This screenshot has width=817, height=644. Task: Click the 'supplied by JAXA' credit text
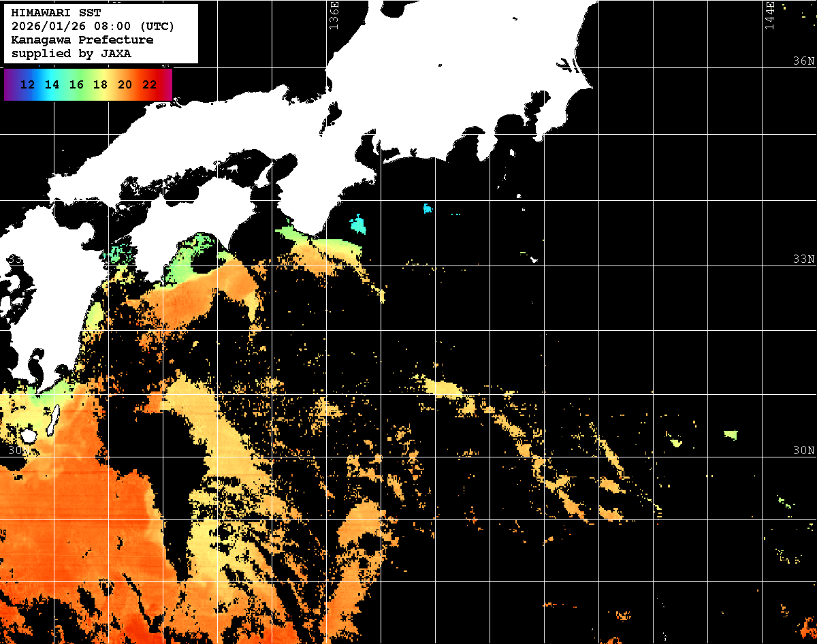click(x=71, y=54)
